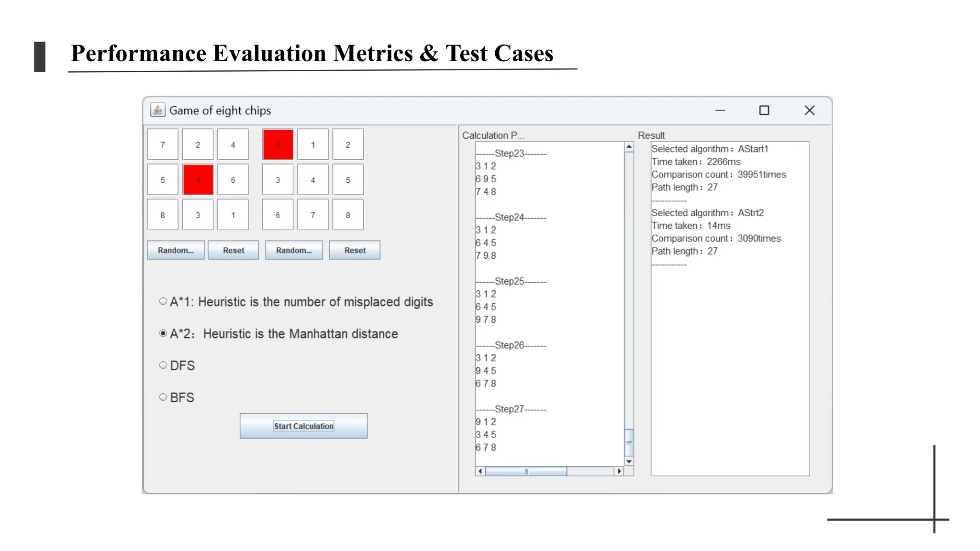Click the Step26 header line
This screenshot has width=980, height=551.
[x=511, y=345]
